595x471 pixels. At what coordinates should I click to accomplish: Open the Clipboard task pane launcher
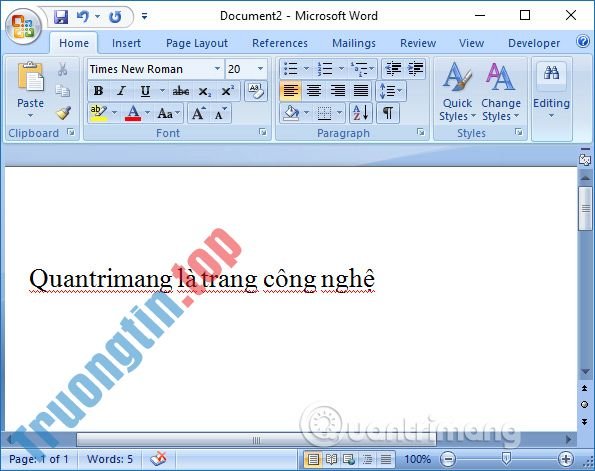[71, 132]
